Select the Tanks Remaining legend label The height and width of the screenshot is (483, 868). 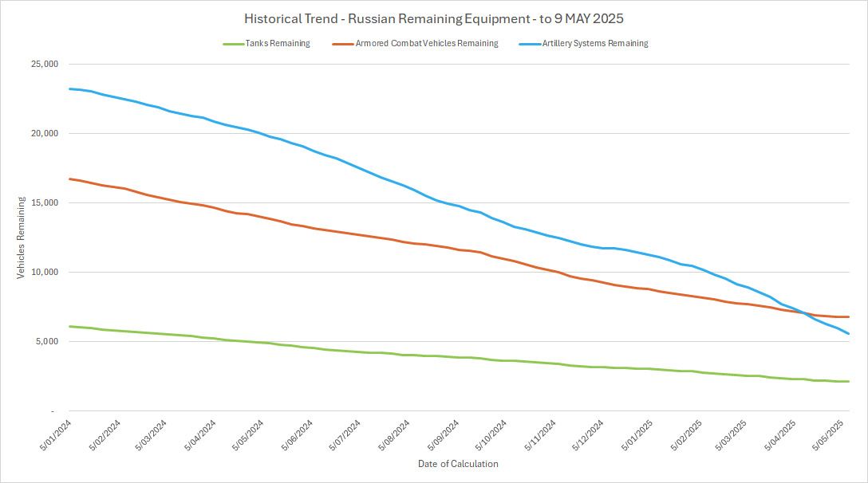click(x=277, y=44)
